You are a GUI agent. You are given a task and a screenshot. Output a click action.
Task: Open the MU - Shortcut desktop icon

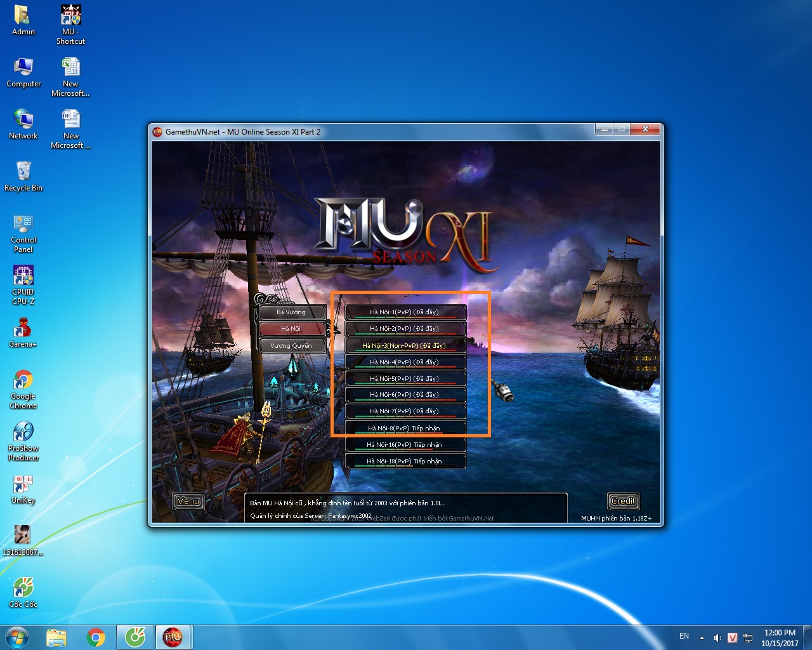[x=70, y=25]
